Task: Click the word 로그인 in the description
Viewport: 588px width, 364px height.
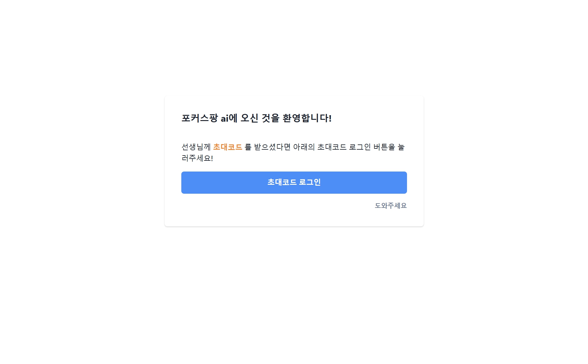Action: (360, 147)
